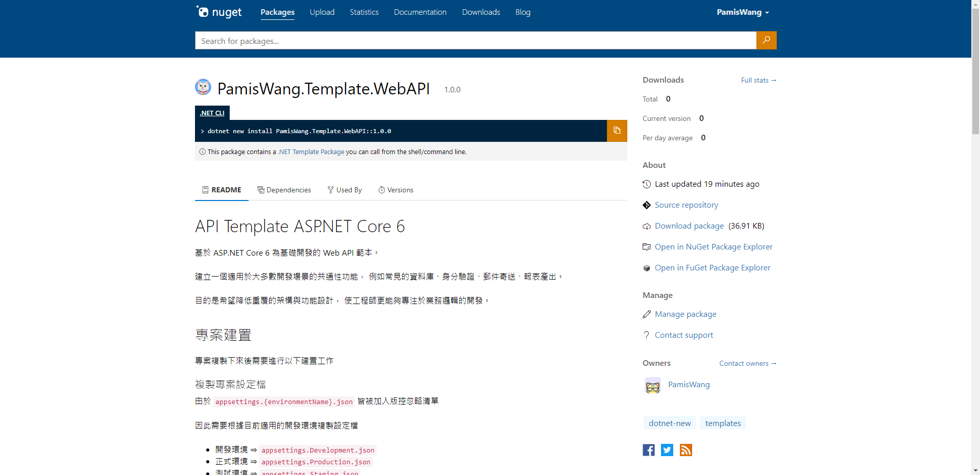
Task: Click the PamisWang owner avatar
Action: coord(653,385)
